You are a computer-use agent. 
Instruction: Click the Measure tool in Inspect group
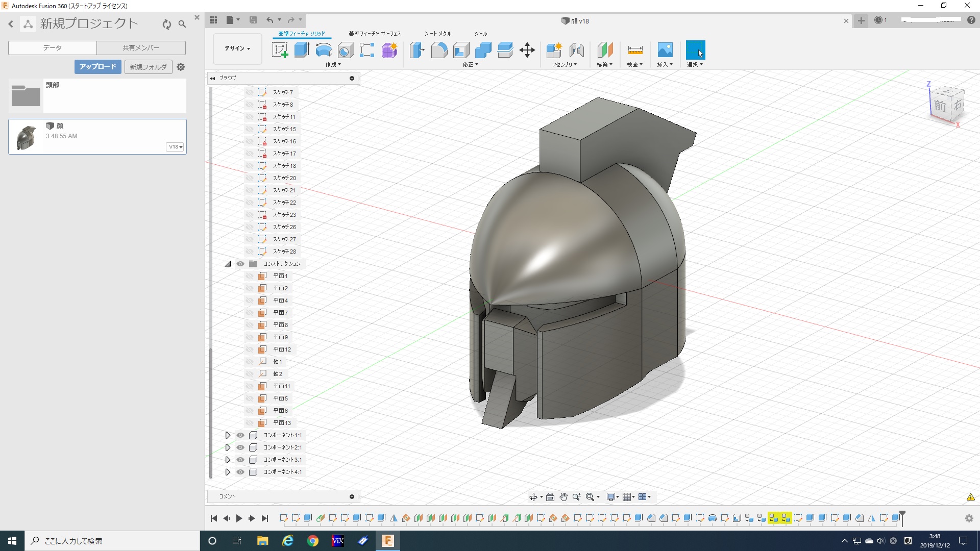(x=635, y=50)
